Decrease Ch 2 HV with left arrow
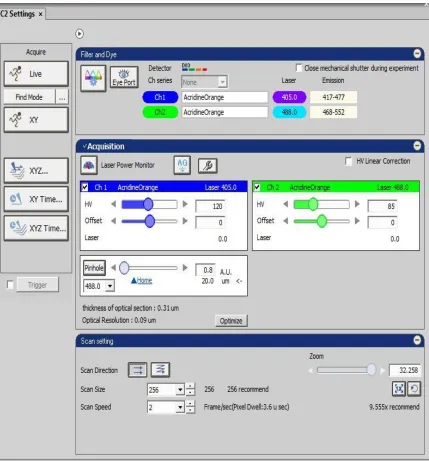This screenshot has width=429, height=461. 286,204
